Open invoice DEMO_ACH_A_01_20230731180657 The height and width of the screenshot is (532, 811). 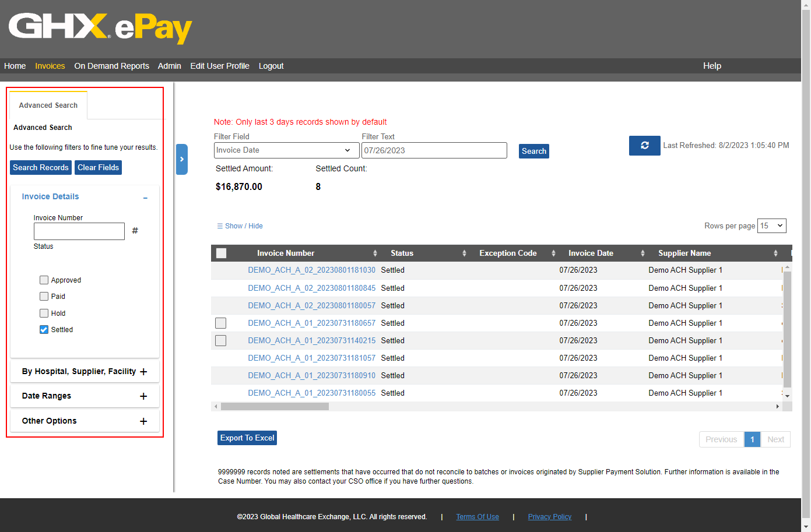coord(312,323)
